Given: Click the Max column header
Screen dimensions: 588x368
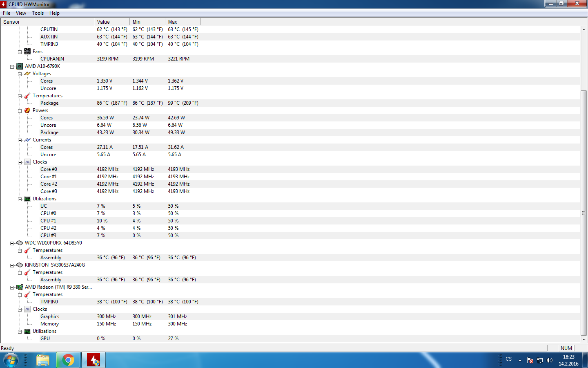Looking at the screenshot, I should click(183, 22).
